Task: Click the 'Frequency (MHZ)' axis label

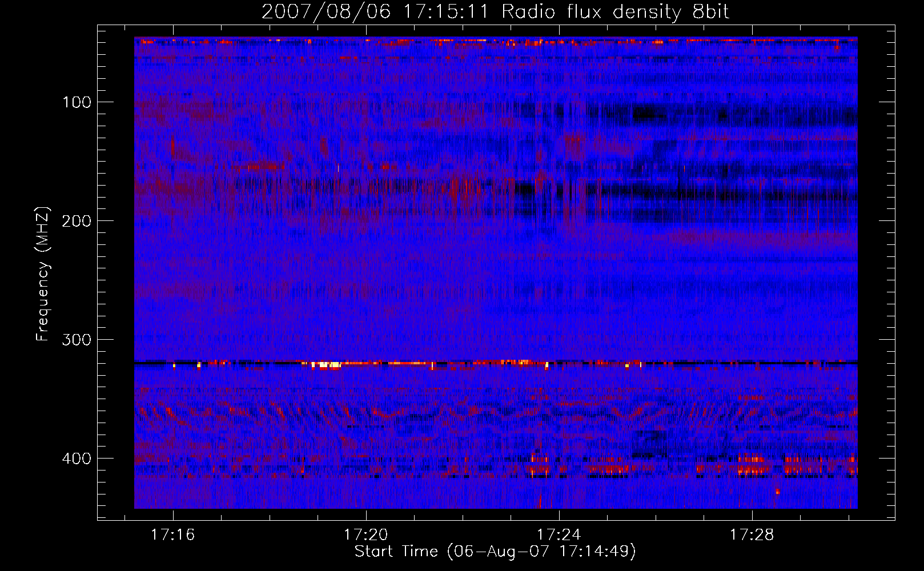Action: tap(43, 274)
